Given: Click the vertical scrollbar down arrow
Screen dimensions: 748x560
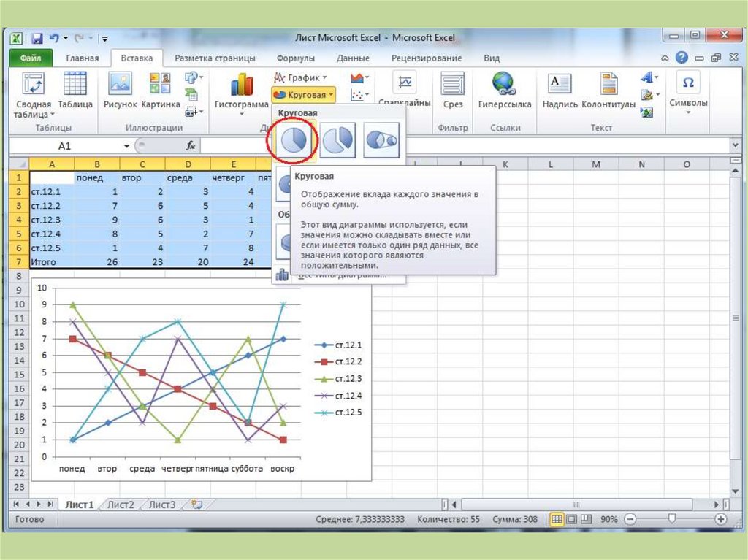Looking at the screenshot, I should 735,491.
